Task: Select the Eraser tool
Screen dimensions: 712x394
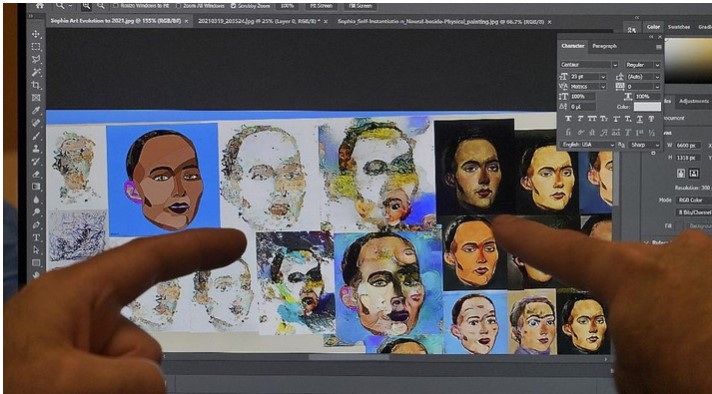Action: point(36,174)
